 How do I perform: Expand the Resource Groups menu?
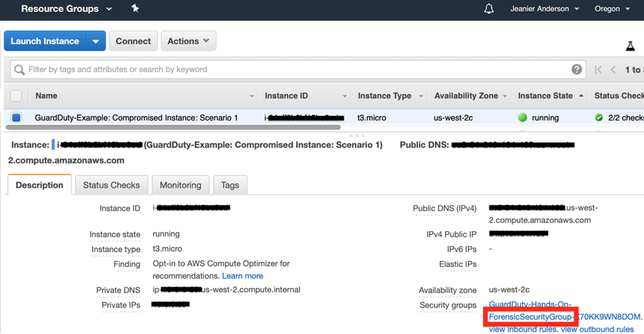pyautogui.click(x=66, y=9)
